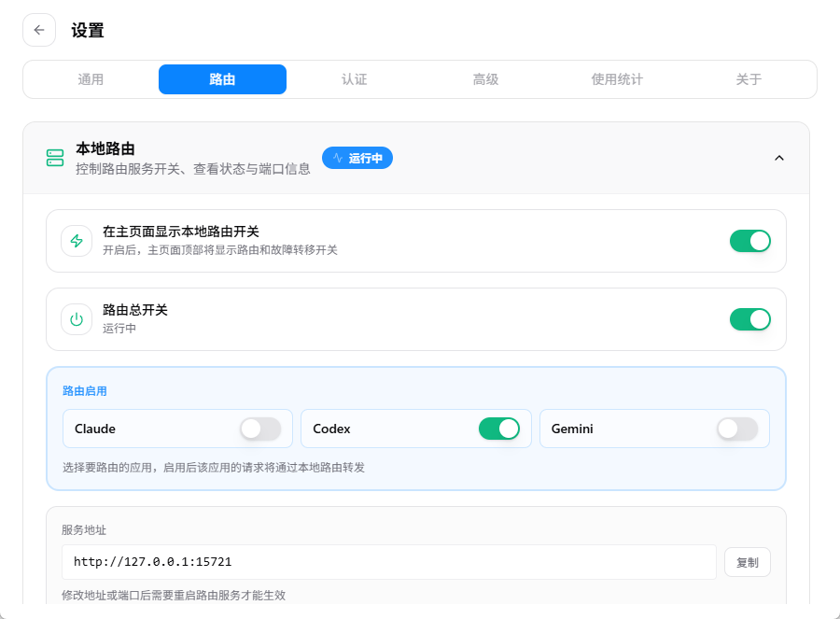The width and height of the screenshot is (840, 619).
Task: Select the 路由 tab
Action: click(x=222, y=79)
